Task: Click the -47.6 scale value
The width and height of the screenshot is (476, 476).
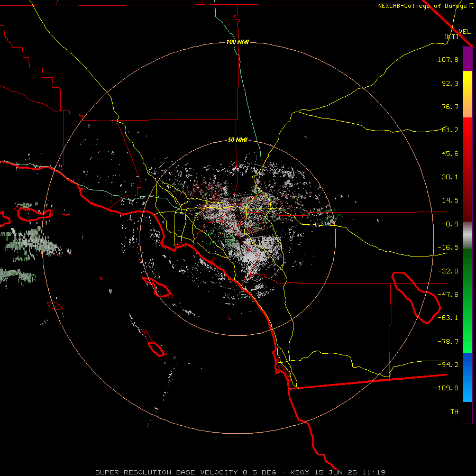Action: (448, 295)
